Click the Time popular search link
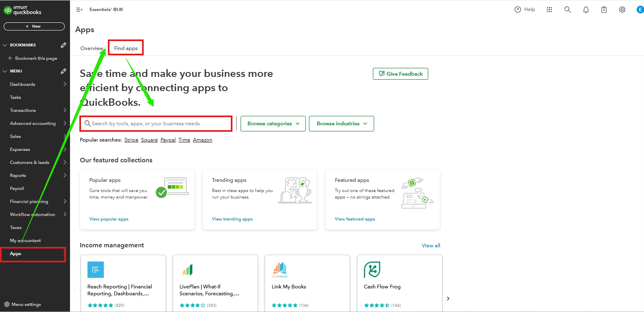This screenshot has height=312, width=644. 184,140
